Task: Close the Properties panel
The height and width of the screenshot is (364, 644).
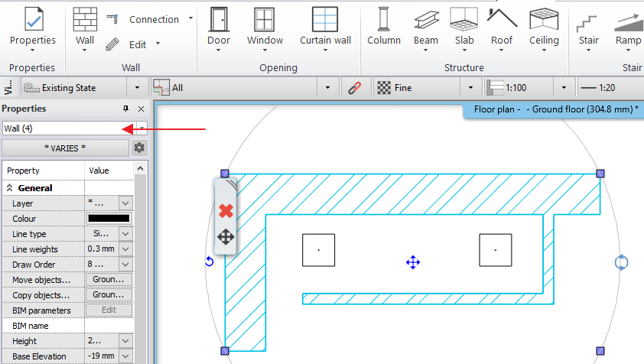Action: [141, 109]
